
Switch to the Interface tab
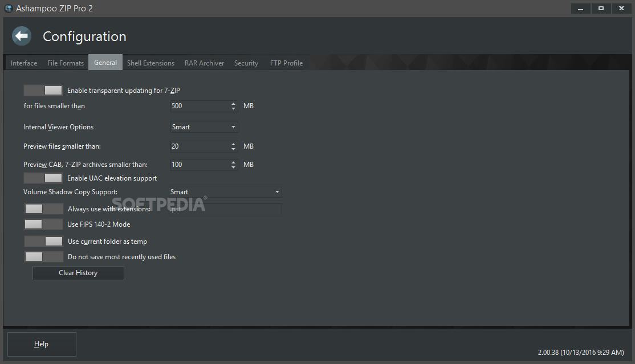tap(24, 63)
